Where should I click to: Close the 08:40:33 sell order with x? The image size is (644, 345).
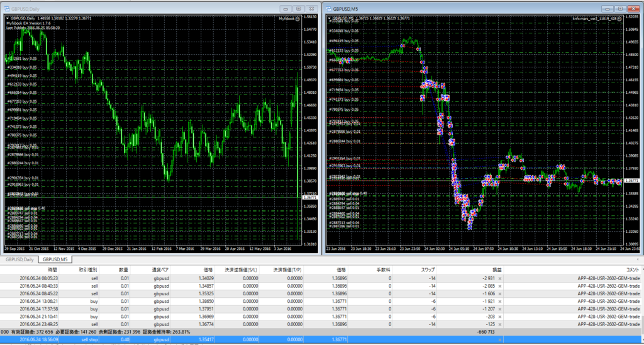point(500,286)
